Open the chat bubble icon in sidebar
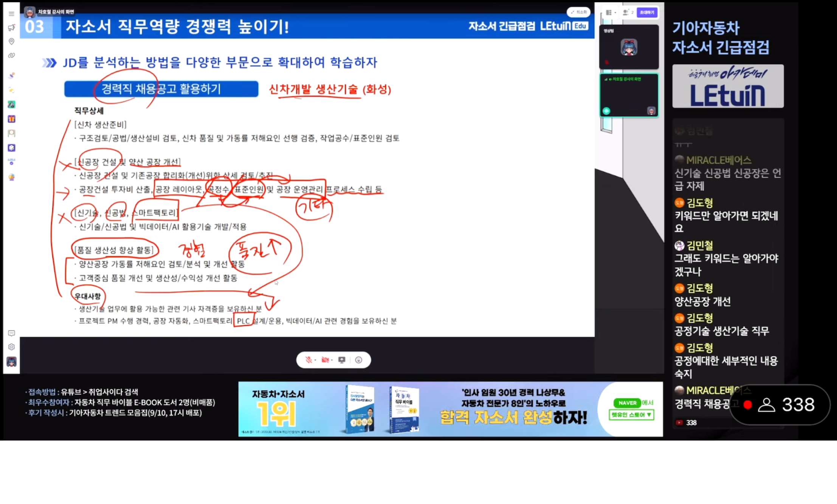This screenshot has height=504, width=837. (x=11, y=333)
